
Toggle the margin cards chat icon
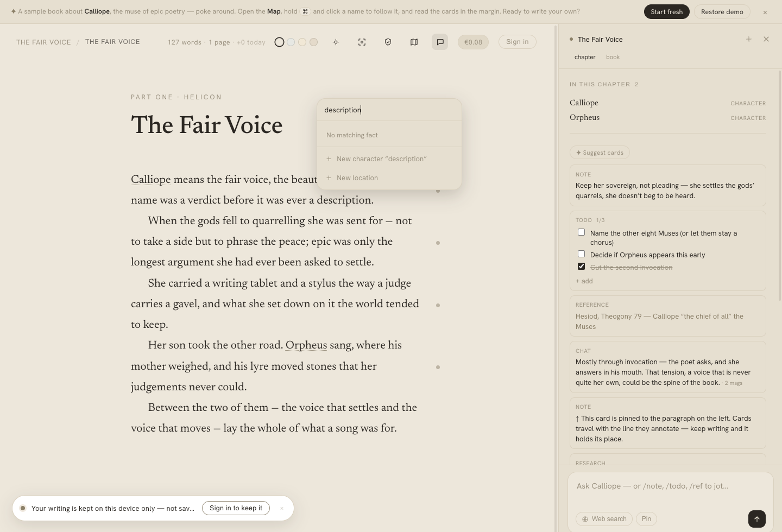(440, 42)
